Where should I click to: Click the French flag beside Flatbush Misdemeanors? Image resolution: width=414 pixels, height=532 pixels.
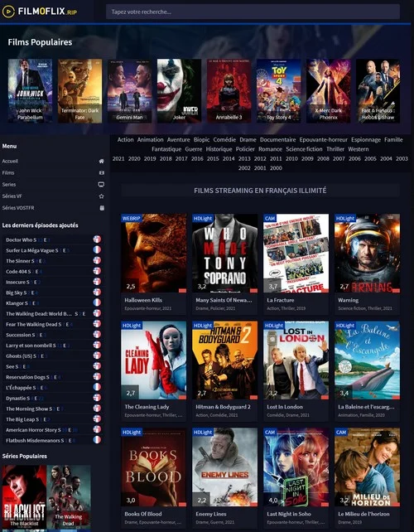97,440
